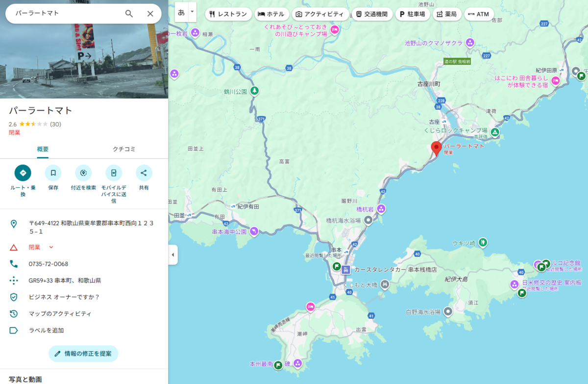588x384 pixels.
Task: Click the 付近を検索 nearby icon
Action: pos(83,173)
